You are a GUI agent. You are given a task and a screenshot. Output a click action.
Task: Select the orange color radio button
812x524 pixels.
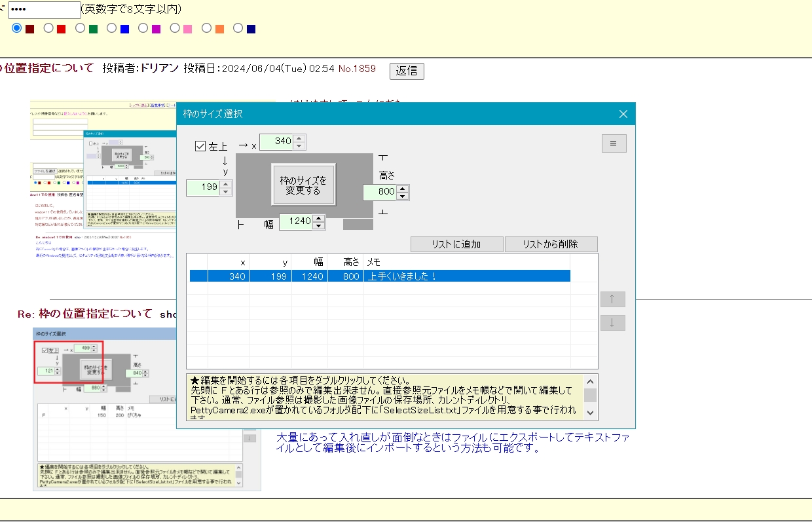pos(206,28)
